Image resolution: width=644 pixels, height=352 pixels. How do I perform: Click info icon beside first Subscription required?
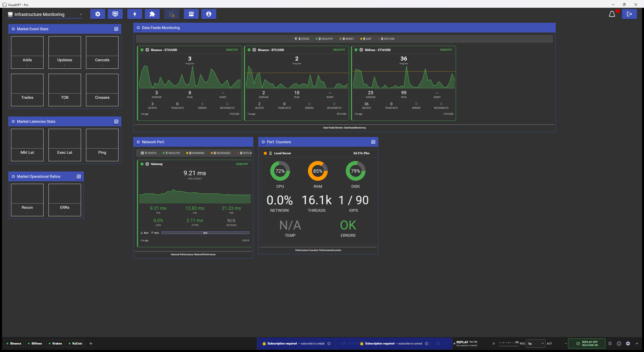coord(329,343)
